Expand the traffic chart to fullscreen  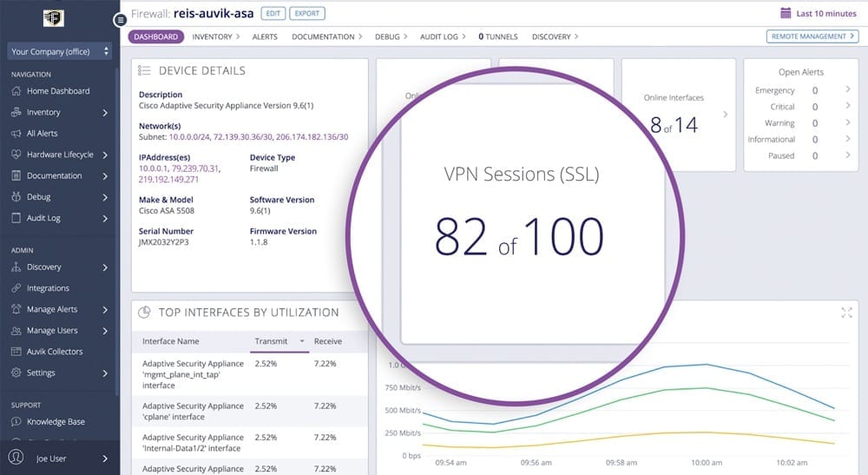point(846,313)
